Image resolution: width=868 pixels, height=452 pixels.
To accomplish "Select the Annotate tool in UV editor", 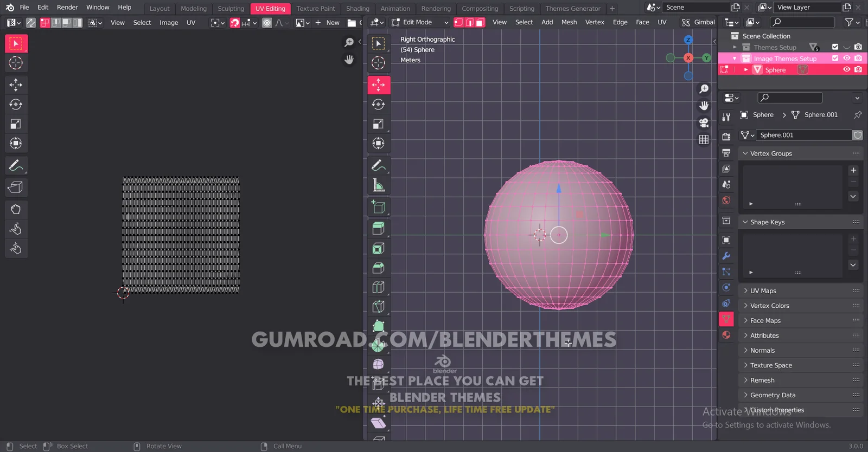I will point(16,165).
